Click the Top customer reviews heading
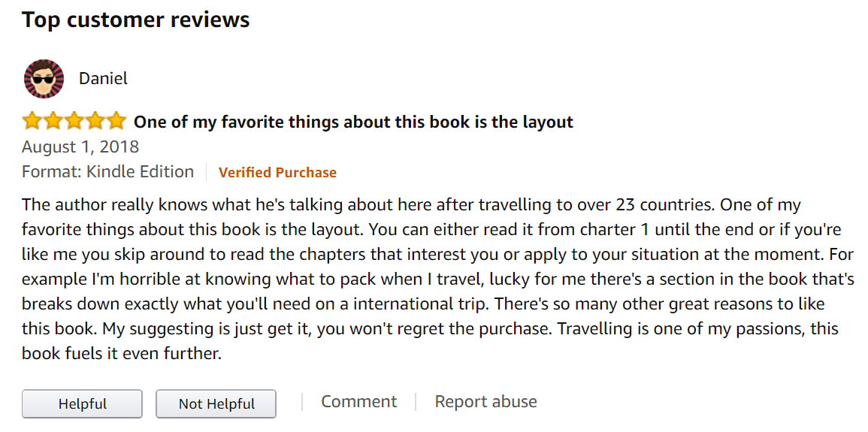The height and width of the screenshot is (432, 868). (x=135, y=20)
